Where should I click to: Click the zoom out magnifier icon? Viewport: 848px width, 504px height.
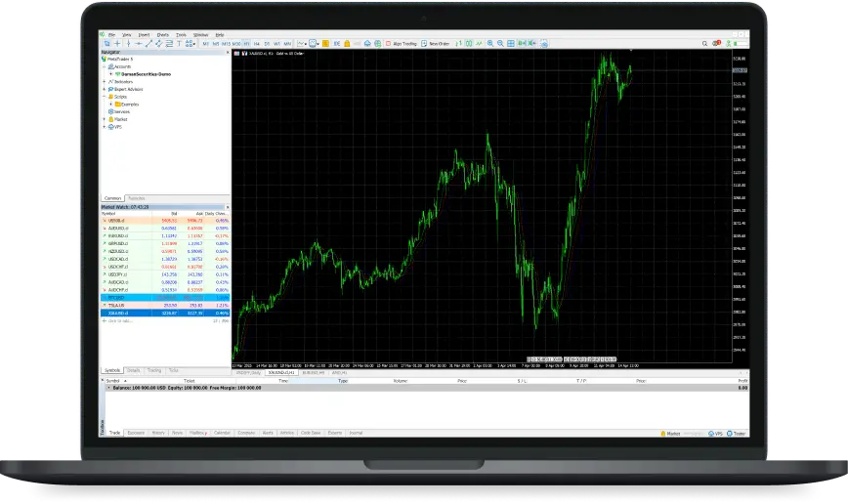pos(501,44)
